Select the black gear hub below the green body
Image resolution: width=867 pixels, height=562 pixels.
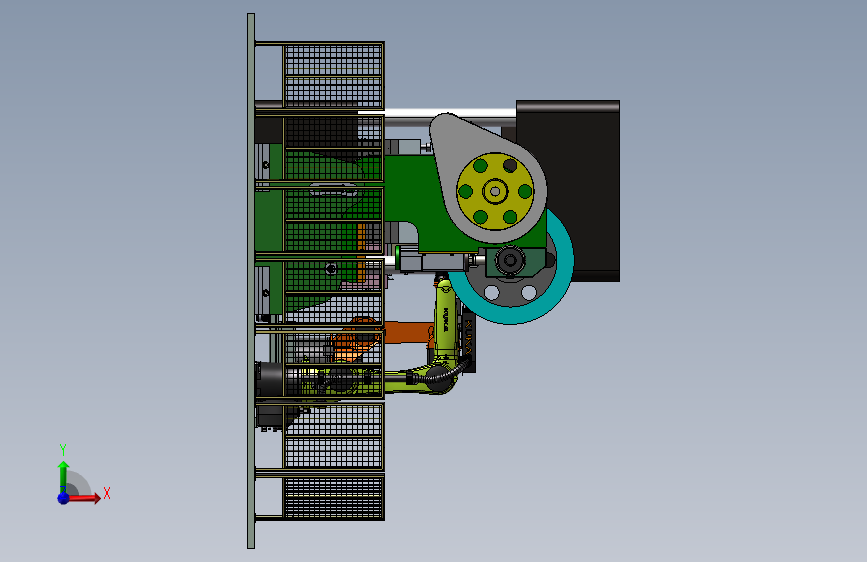point(510,259)
